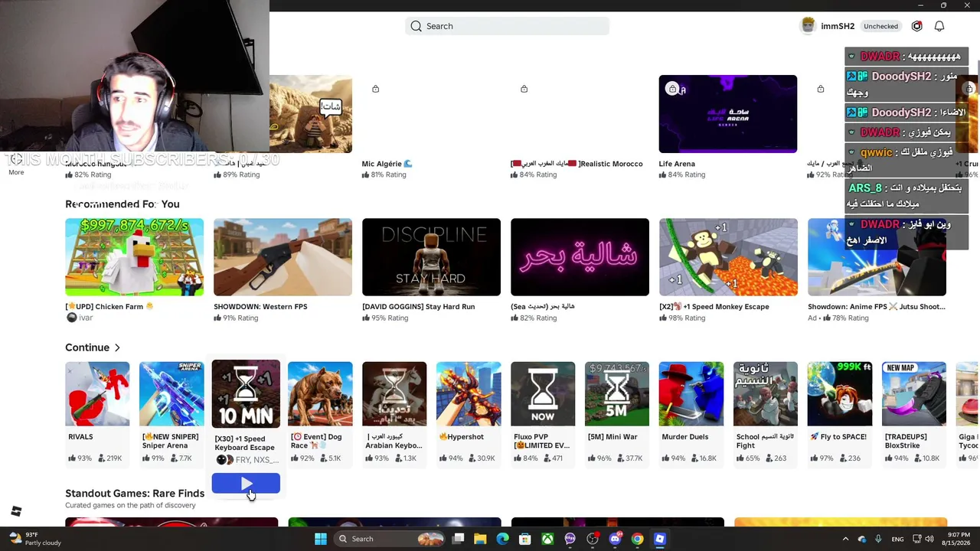This screenshot has width=980, height=551.
Task: Open the pink neon Arabic game thumbnail
Action: point(580,257)
